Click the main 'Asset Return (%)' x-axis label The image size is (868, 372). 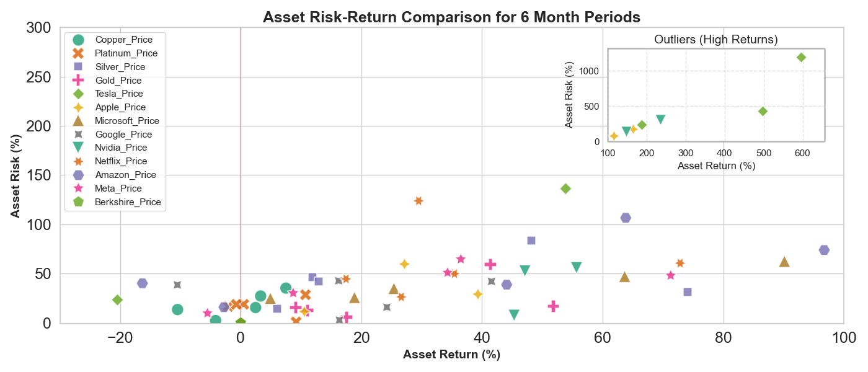[x=451, y=355]
